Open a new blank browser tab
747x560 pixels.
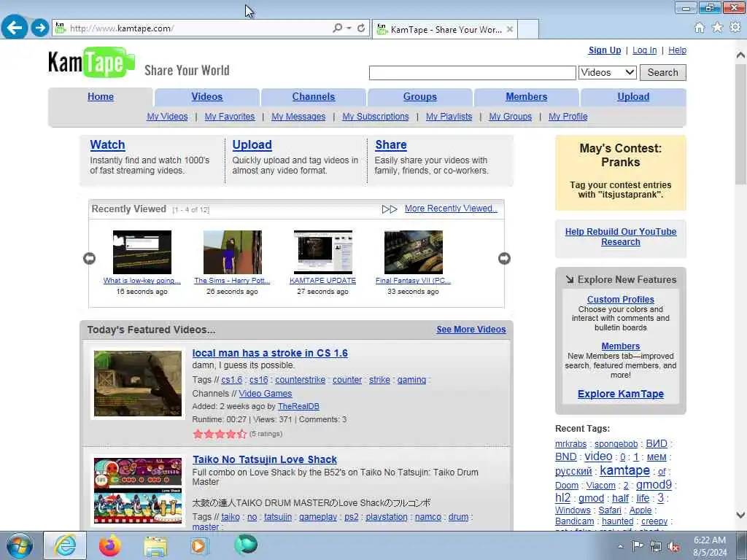(x=528, y=29)
